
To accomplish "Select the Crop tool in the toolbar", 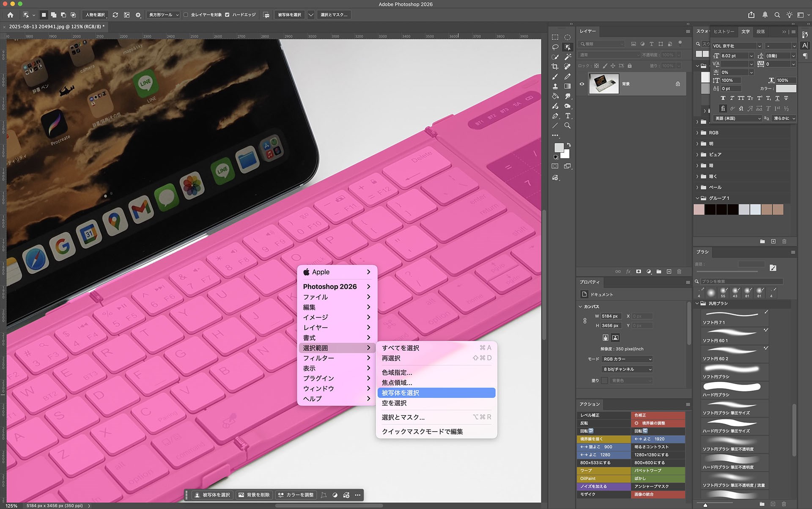I will (x=554, y=67).
